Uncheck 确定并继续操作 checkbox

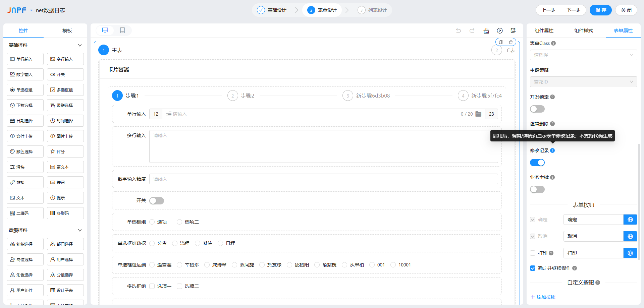click(533, 268)
